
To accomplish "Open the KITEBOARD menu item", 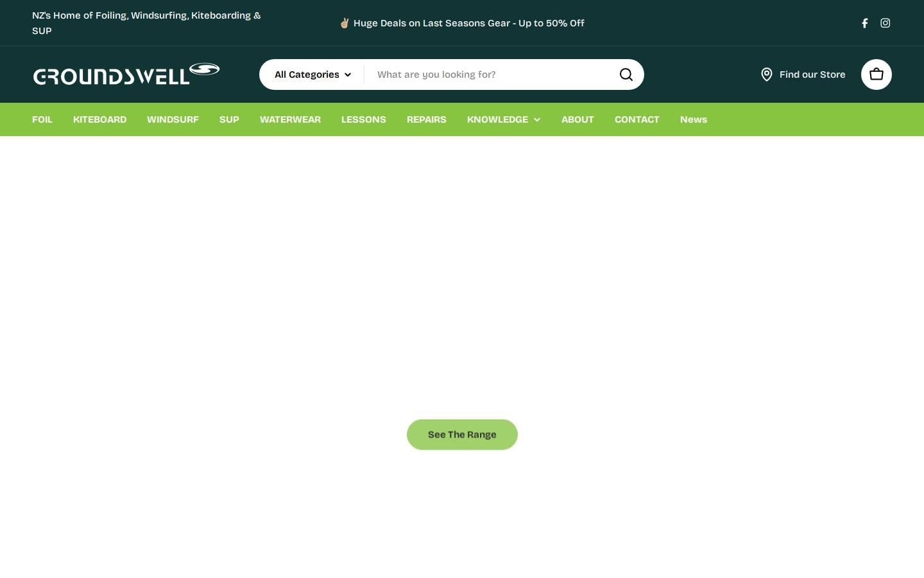I will pyautogui.click(x=100, y=119).
